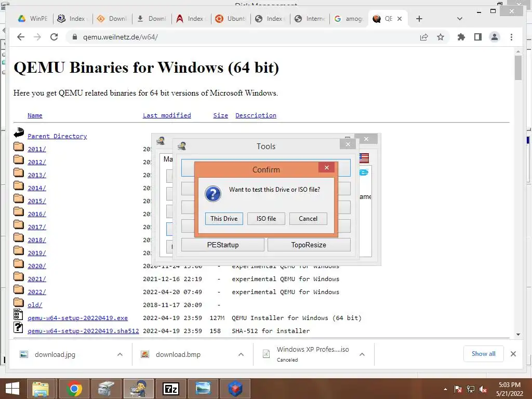
Task: Switch to the amogus Google tab
Action: click(x=349, y=19)
